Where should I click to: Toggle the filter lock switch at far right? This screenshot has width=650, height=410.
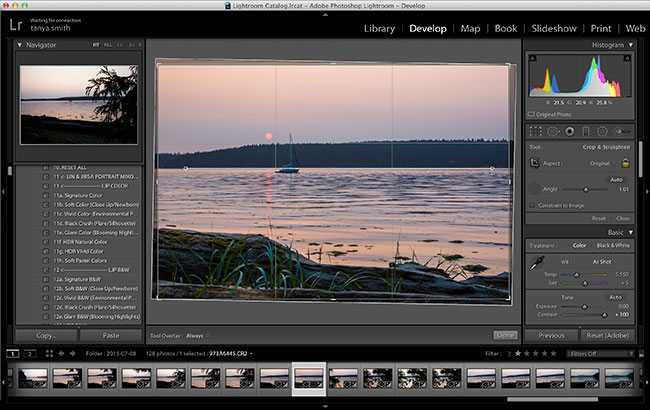(x=642, y=354)
